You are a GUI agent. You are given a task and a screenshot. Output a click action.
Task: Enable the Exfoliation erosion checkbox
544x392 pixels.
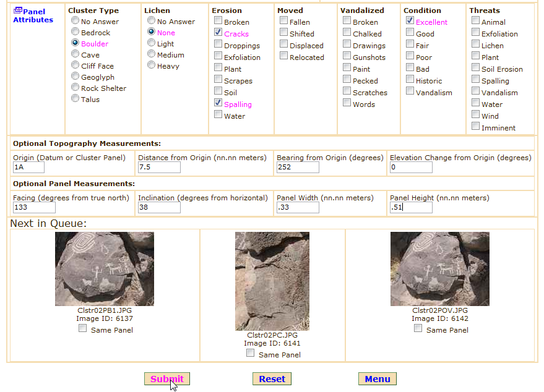coord(218,56)
